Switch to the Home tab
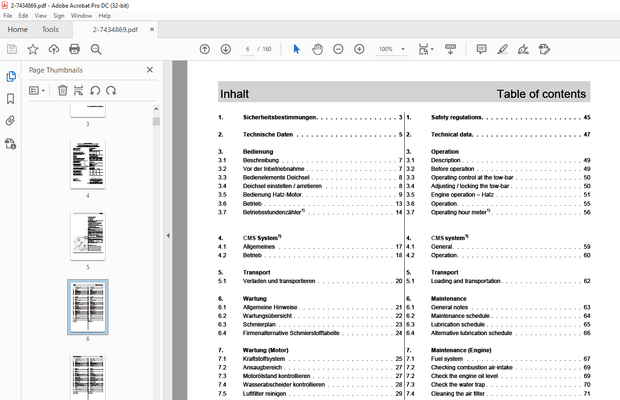 pyautogui.click(x=17, y=30)
